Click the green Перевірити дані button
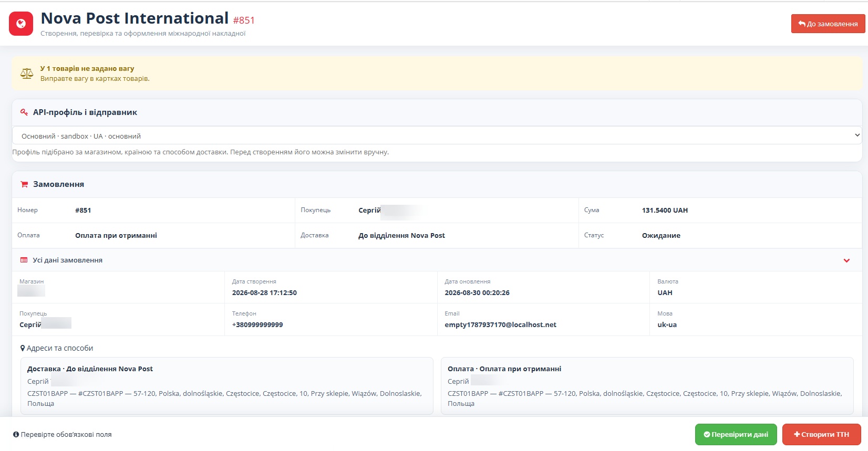 pyautogui.click(x=736, y=435)
